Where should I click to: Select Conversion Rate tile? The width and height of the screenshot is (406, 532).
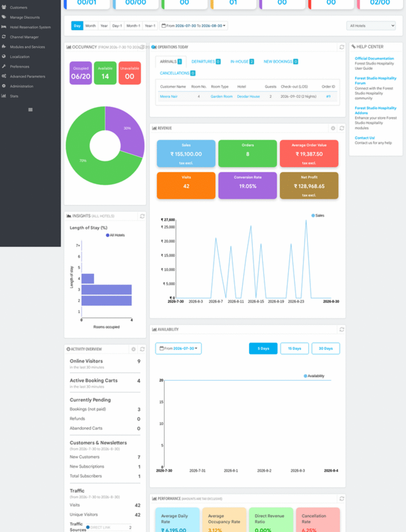point(248,186)
